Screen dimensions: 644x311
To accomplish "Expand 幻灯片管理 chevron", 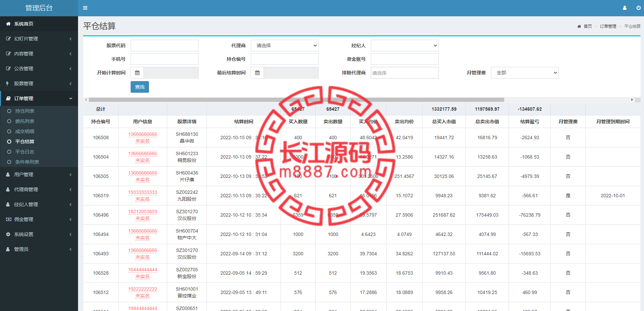I will pyautogui.click(x=71, y=39).
